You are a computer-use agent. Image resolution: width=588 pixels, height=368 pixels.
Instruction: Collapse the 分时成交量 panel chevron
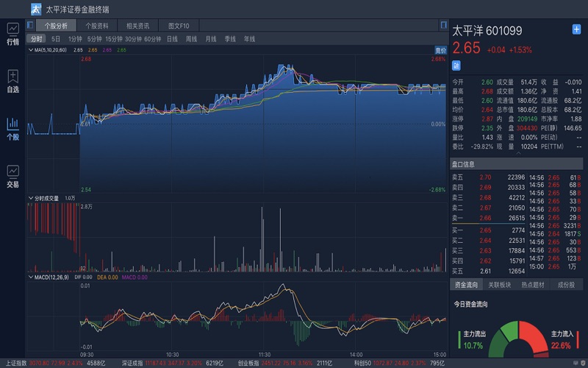(31, 198)
